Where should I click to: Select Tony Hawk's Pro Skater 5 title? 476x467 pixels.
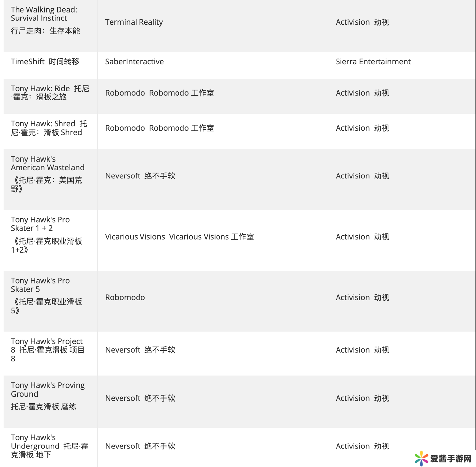tap(40, 285)
